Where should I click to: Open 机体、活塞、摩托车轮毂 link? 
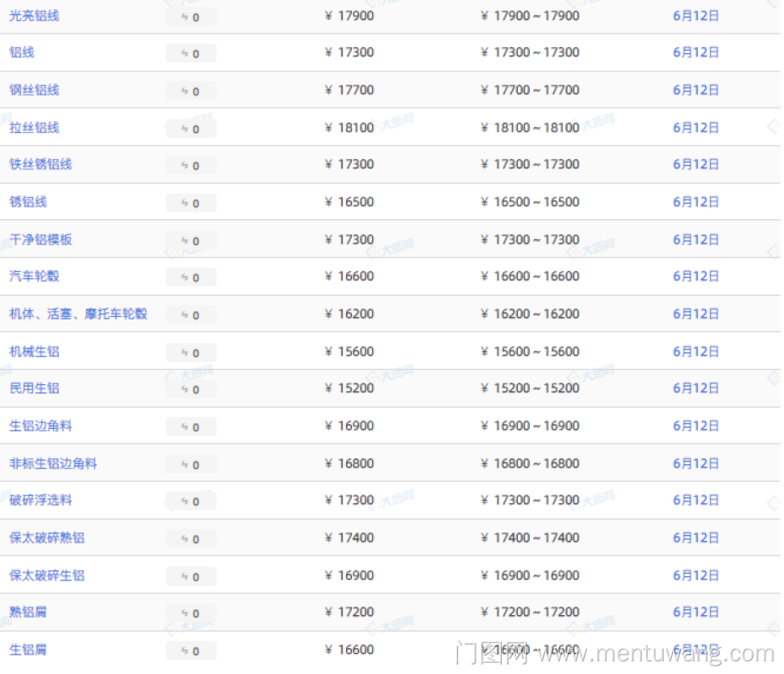[x=78, y=313]
